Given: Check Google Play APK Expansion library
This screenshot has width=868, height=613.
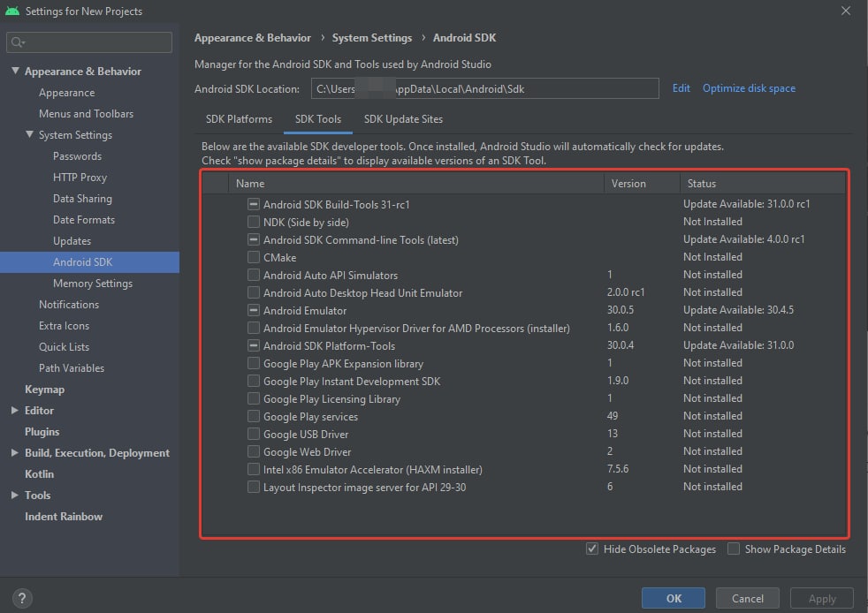Looking at the screenshot, I should pyautogui.click(x=253, y=364).
